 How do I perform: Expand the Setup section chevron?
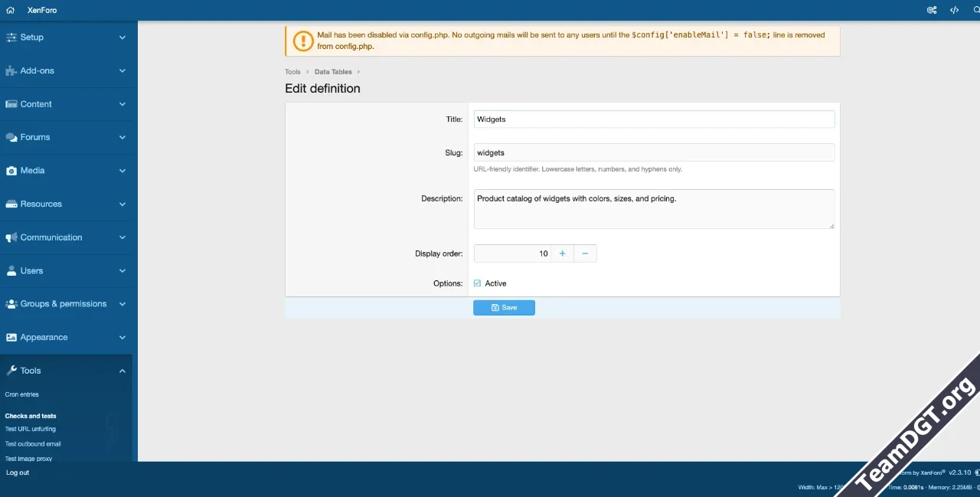pos(122,38)
